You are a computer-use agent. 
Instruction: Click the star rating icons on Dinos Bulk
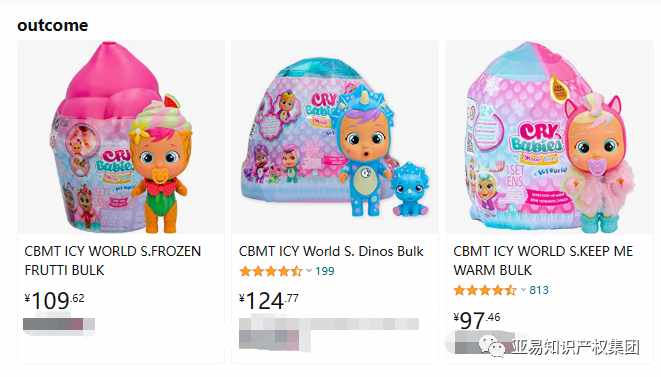point(271,271)
